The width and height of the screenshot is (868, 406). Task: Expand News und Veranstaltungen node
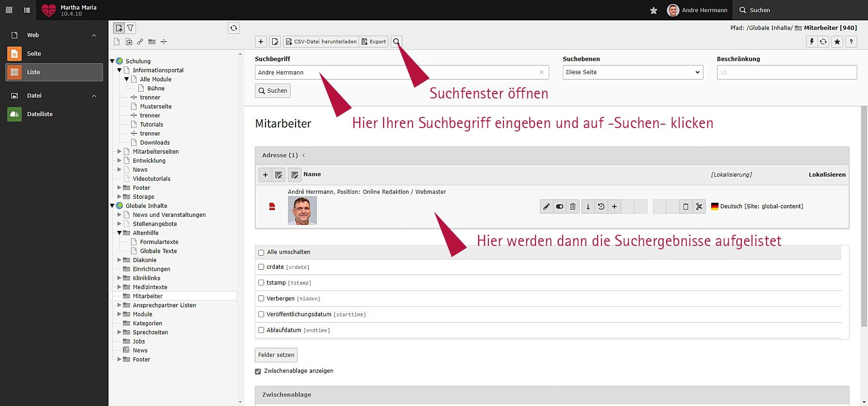(119, 214)
